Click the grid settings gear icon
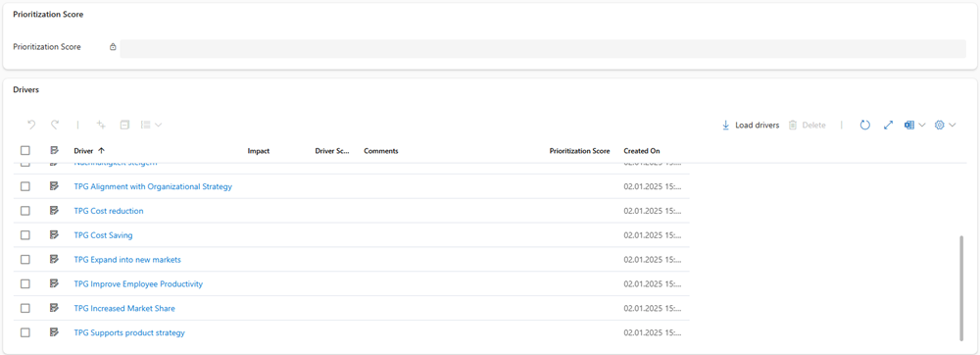This screenshot has width=980, height=355. 939,125
